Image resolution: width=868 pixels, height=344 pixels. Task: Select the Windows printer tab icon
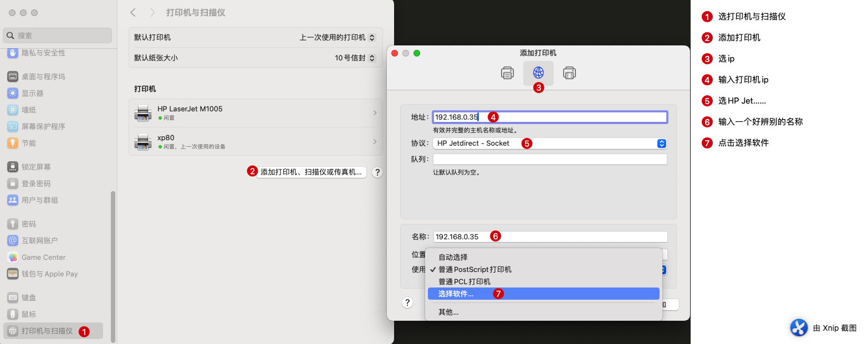pyautogui.click(x=569, y=73)
